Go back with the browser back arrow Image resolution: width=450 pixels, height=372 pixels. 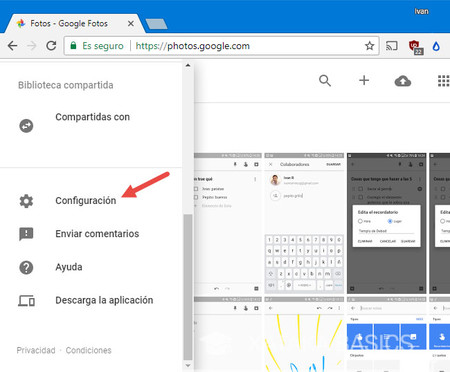click(12, 46)
